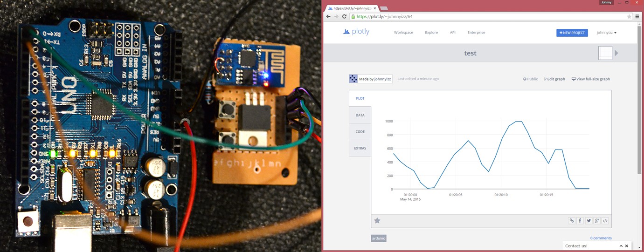Click the page vertical scrollbar thumb

click(639, 99)
